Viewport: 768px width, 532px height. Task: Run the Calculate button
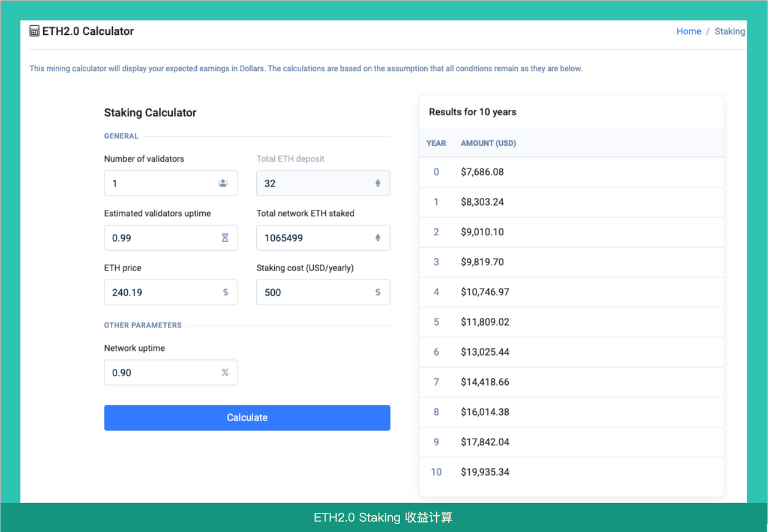(x=247, y=417)
